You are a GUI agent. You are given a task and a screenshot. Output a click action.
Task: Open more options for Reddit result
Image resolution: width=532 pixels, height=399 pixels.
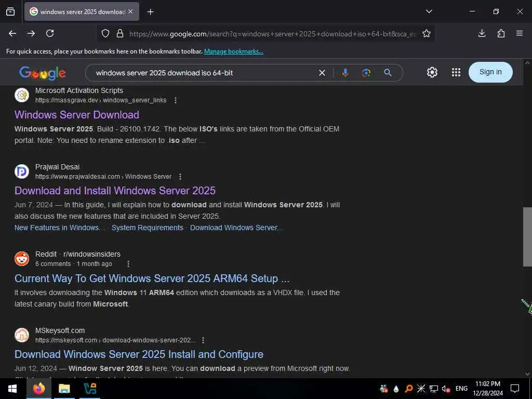pos(128,263)
